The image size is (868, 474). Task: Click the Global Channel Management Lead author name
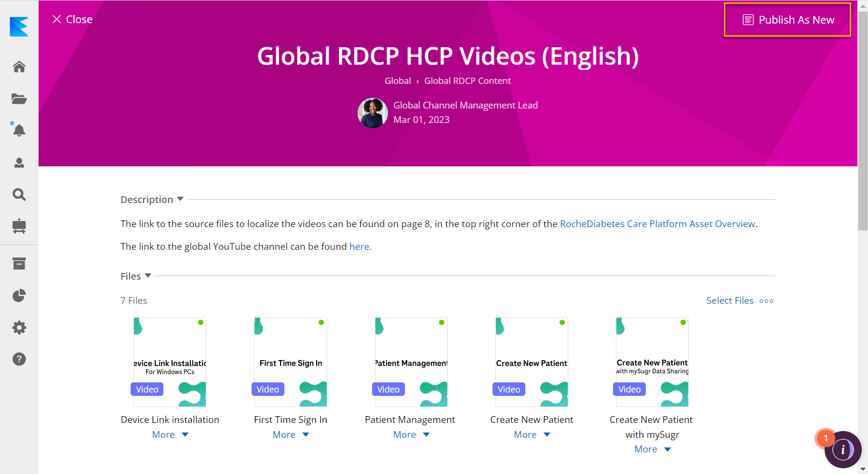coord(466,105)
